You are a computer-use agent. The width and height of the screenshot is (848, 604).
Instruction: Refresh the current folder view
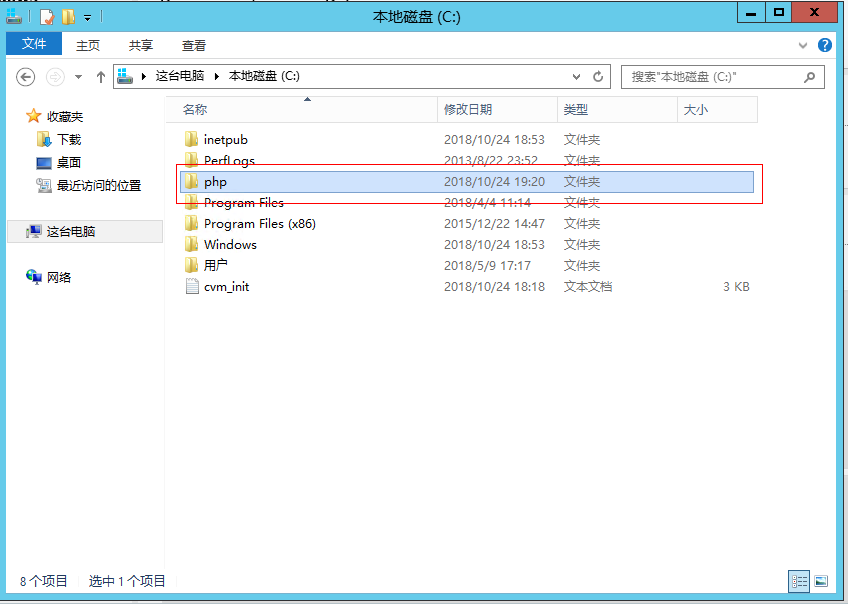[598, 76]
